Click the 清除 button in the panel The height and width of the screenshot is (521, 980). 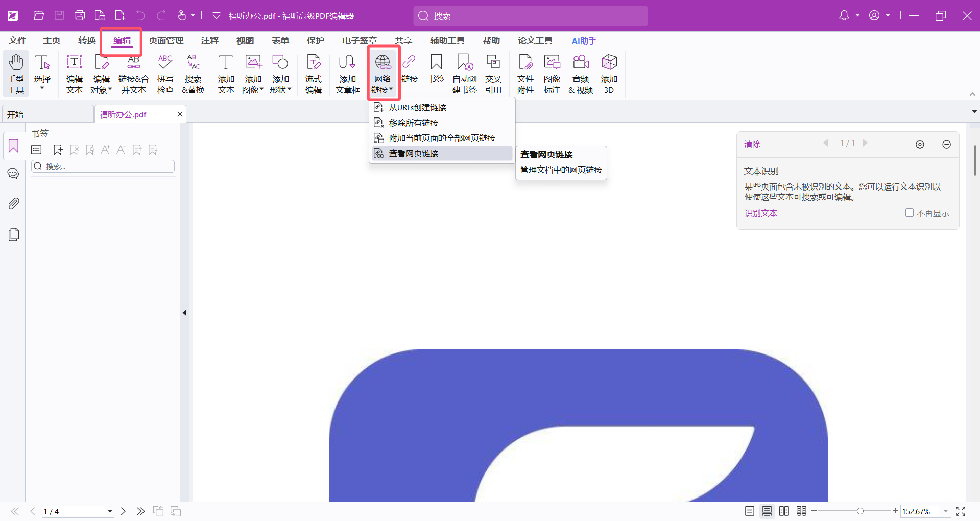(752, 145)
